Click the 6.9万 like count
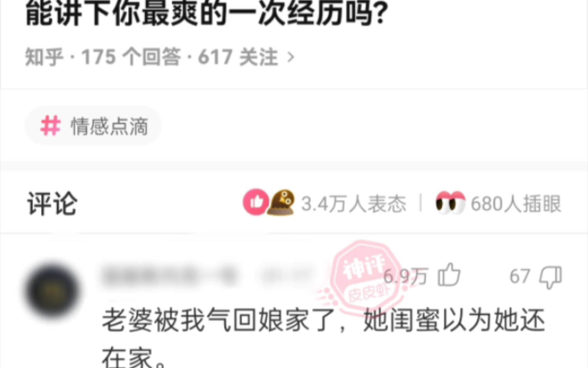The width and height of the screenshot is (588, 368). [x=405, y=276]
